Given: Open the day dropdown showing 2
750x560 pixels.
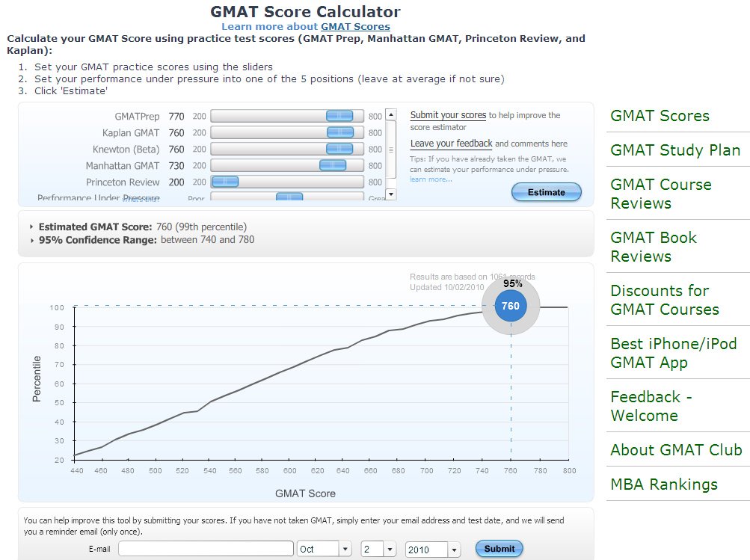Looking at the screenshot, I should pos(378,549).
